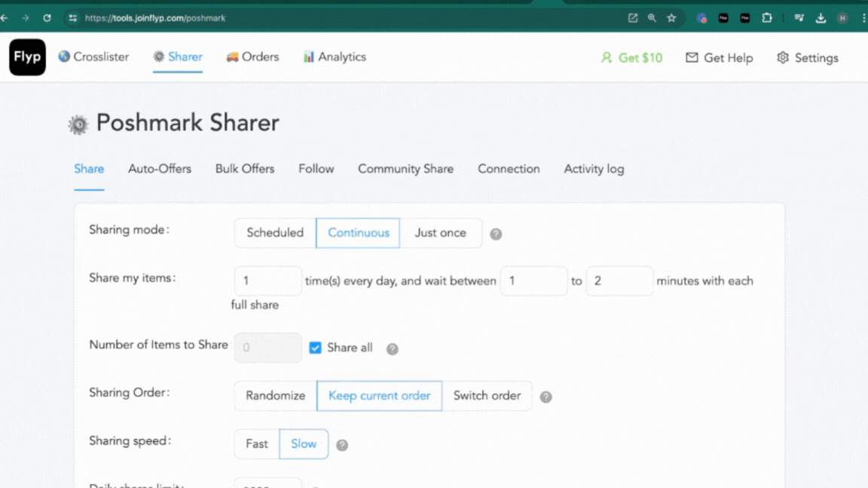Viewport: 868px width, 488px height.
Task: Set sharing speed to Fast
Action: point(257,444)
